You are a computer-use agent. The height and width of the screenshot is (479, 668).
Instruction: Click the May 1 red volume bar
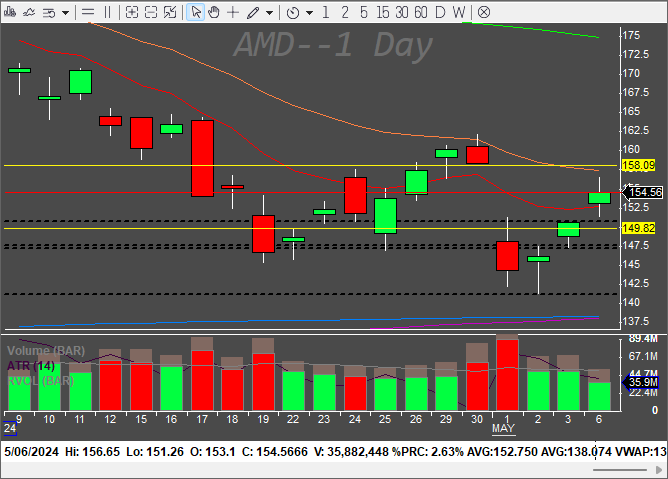click(x=507, y=375)
